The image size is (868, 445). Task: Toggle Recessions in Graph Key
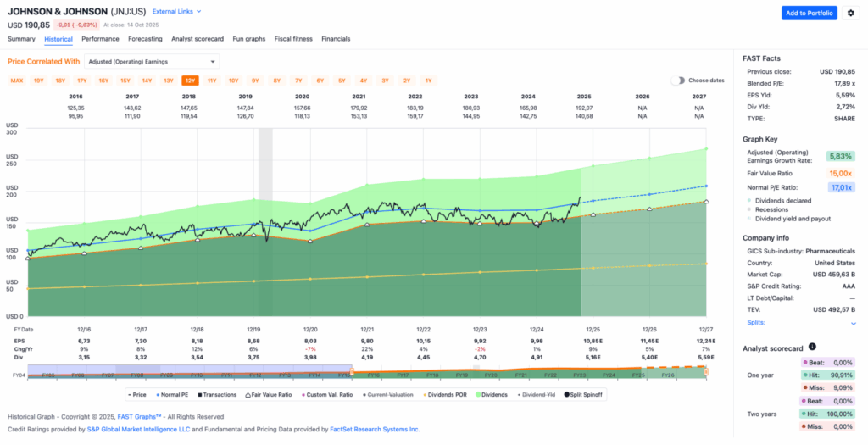pyautogui.click(x=748, y=209)
